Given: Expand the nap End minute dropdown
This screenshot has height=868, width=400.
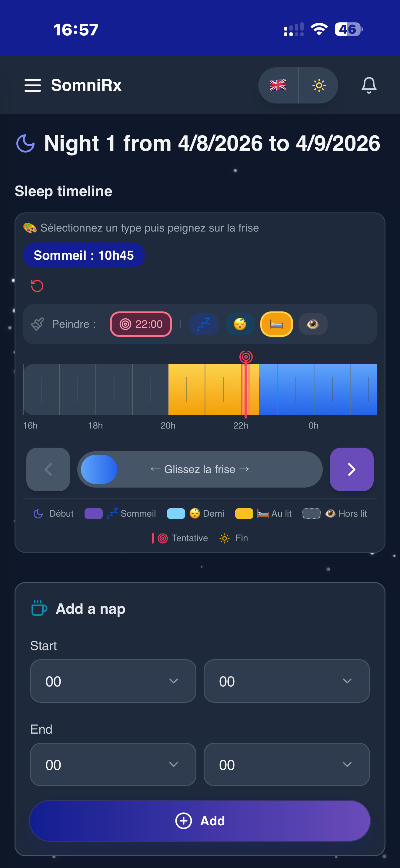Looking at the screenshot, I should point(286,764).
